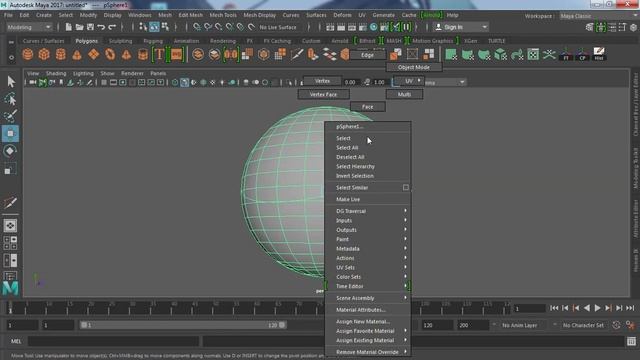Viewport: 640px width, 360px height.
Task: Expand the Inputs submenu
Action: pos(368,220)
